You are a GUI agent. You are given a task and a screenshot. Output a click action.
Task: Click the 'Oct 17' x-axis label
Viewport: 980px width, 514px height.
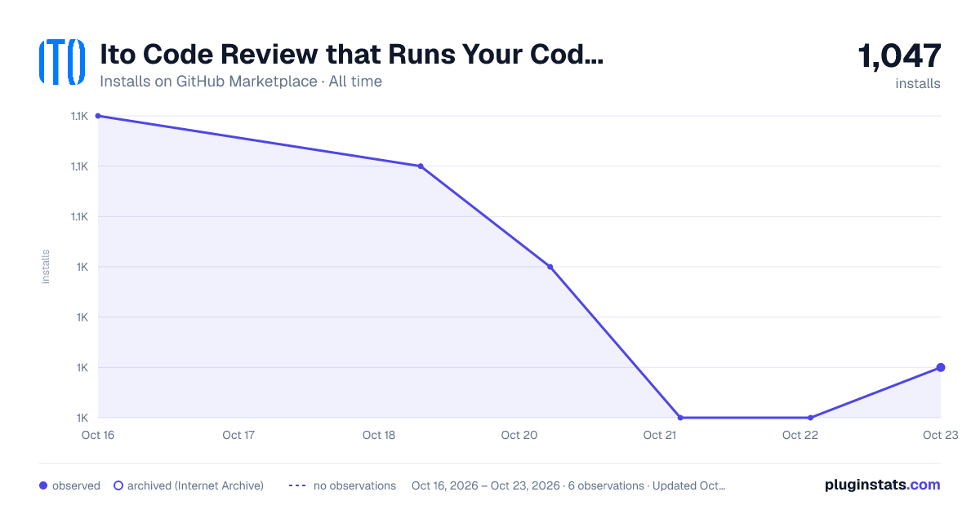click(x=238, y=436)
